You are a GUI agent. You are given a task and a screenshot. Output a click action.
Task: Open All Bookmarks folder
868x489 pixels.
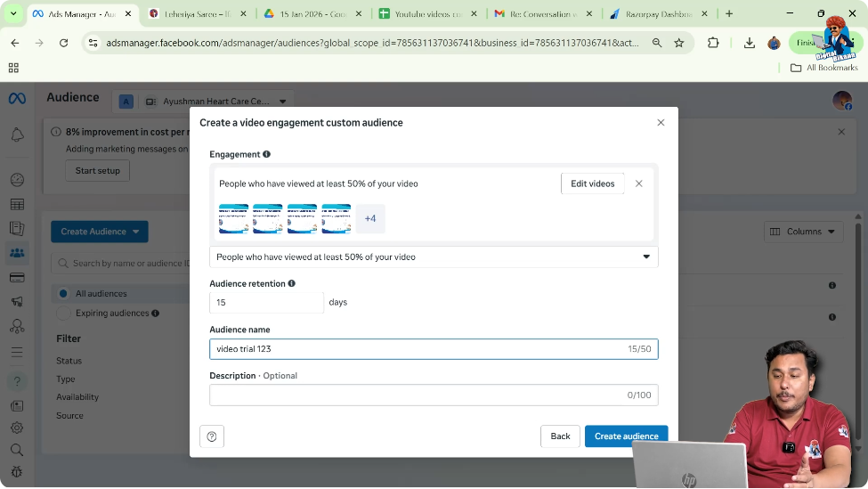823,68
